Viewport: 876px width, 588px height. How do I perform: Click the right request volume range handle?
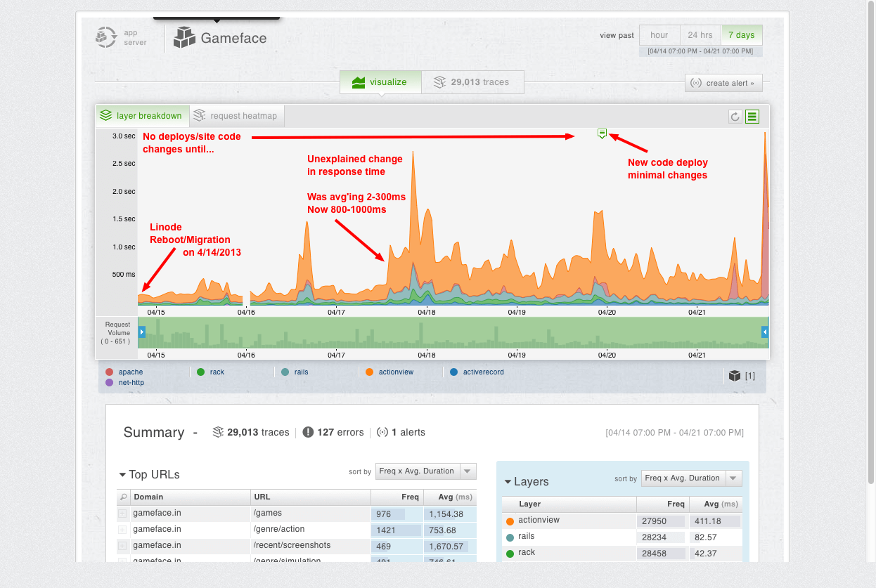(765, 332)
